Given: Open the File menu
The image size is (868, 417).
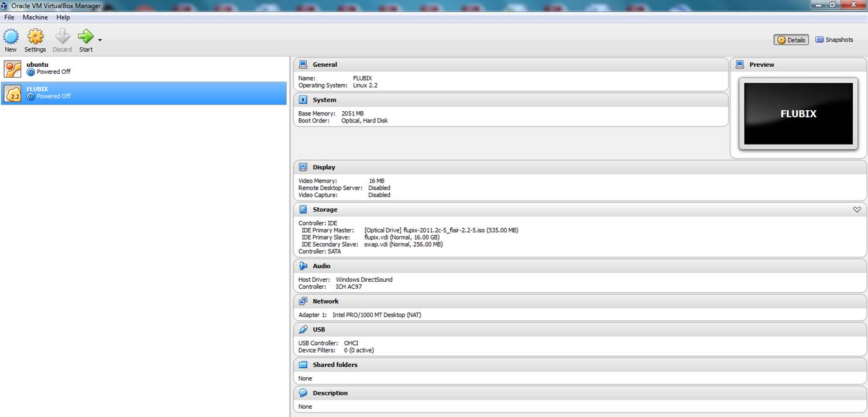Looking at the screenshot, I should click(x=9, y=18).
